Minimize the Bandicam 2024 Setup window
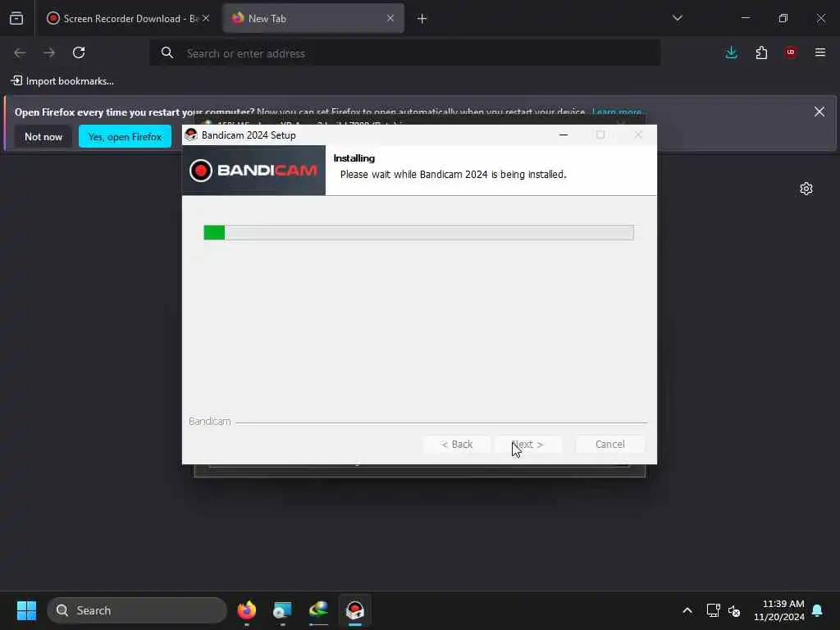Viewport: 840px width, 630px height. point(564,135)
